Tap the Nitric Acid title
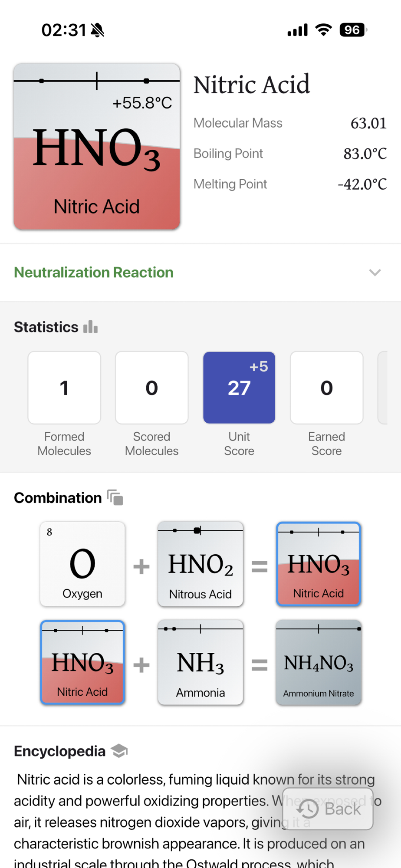The width and height of the screenshot is (401, 868). pos(252,85)
